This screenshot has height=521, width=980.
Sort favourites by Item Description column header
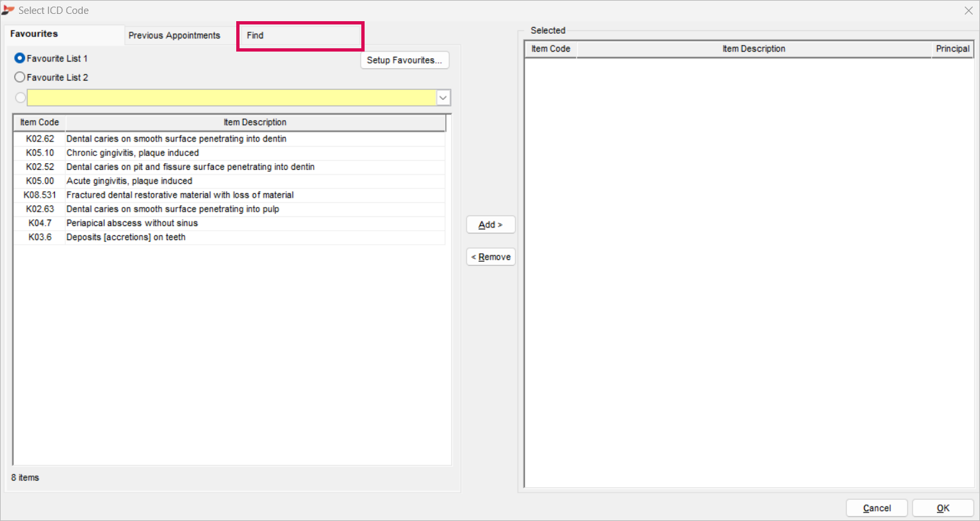tap(255, 123)
